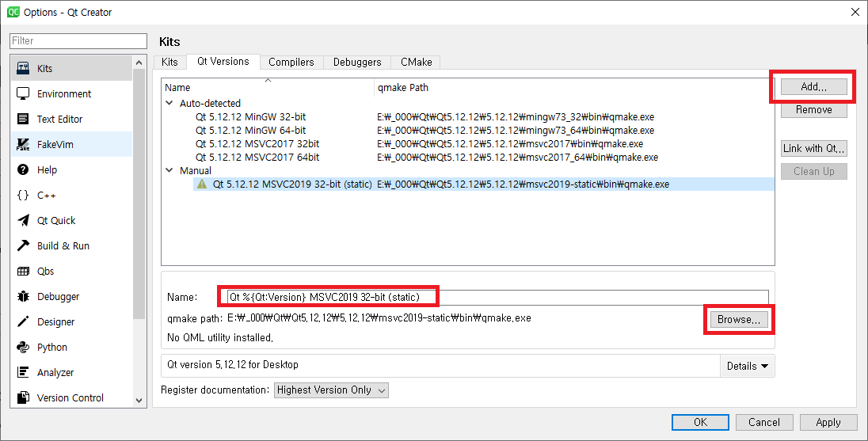Click the Filter search field
Screen dimensions: 868x441
(x=78, y=41)
